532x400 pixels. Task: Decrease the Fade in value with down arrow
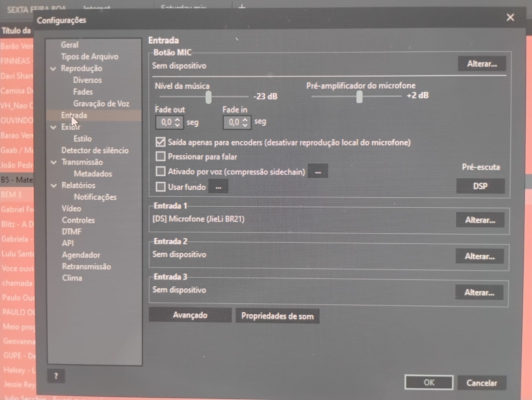[245, 125]
